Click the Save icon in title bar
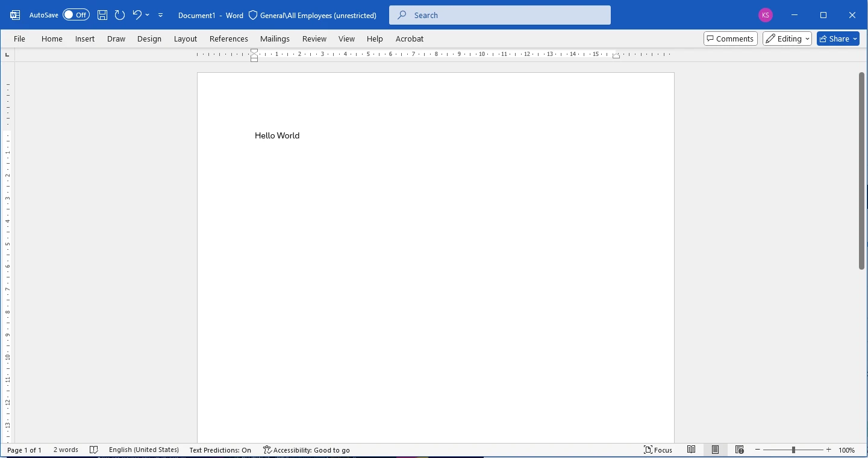 pos(102,15)
